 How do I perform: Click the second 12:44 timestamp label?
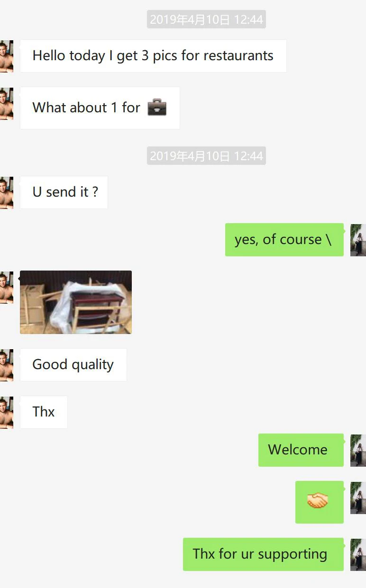point(206,156)
